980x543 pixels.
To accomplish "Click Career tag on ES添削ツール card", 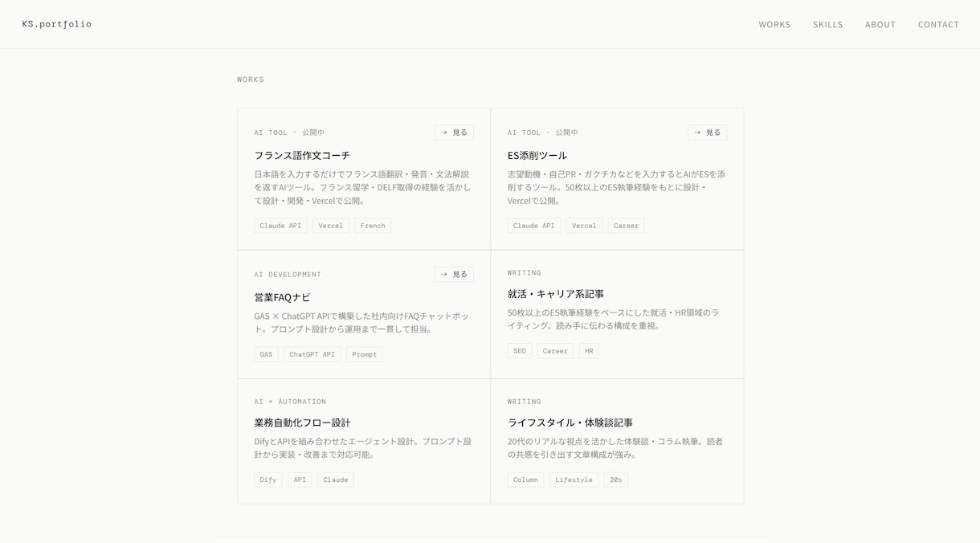I will [626, 226].
